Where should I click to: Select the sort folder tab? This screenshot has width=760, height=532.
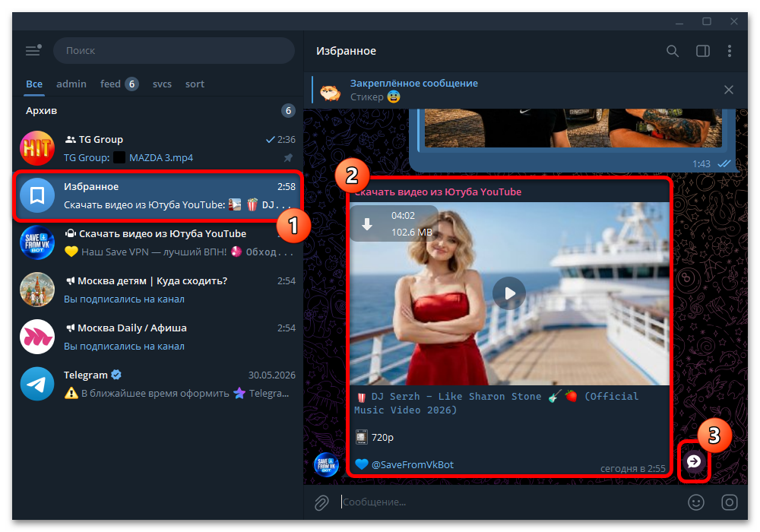(x=195, y=84)
